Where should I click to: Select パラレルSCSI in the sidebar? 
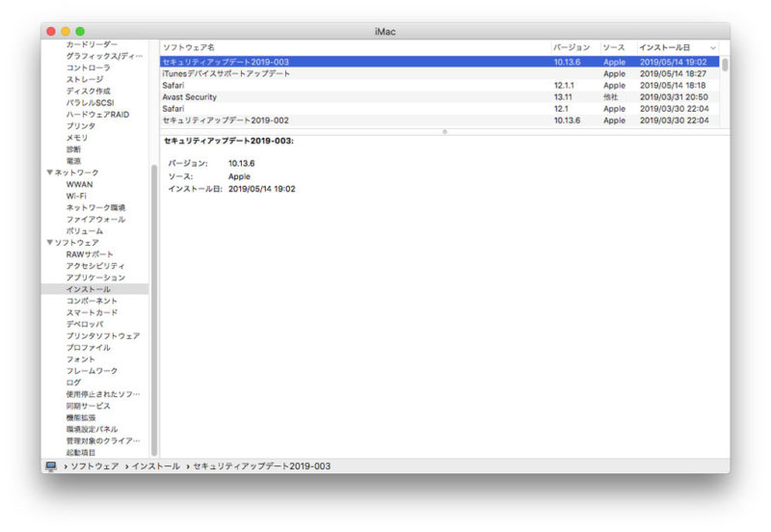tap(90, 103)
